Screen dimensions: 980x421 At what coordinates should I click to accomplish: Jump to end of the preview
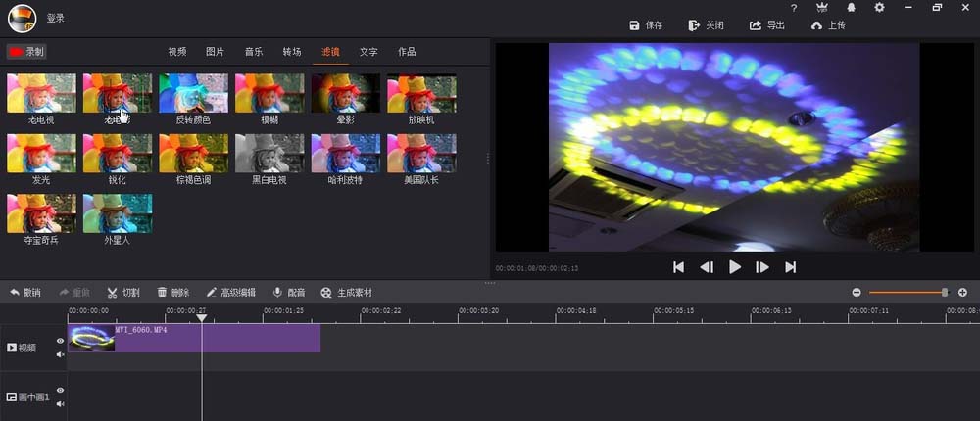pos(791,267)
